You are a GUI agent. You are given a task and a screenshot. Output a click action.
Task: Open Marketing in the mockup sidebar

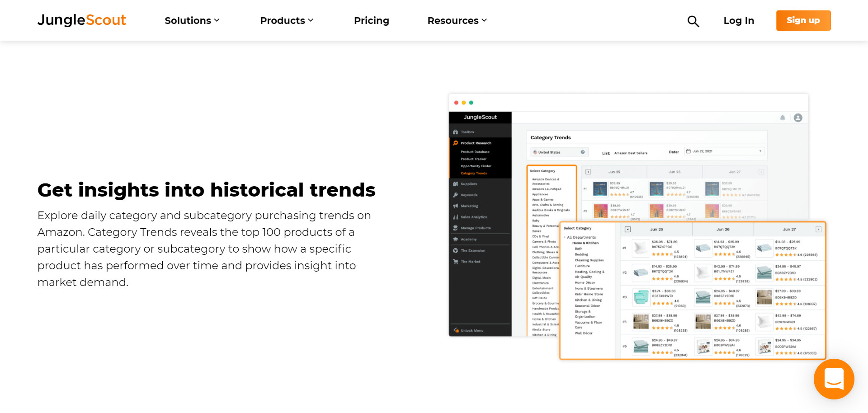(x=469, y=206)
